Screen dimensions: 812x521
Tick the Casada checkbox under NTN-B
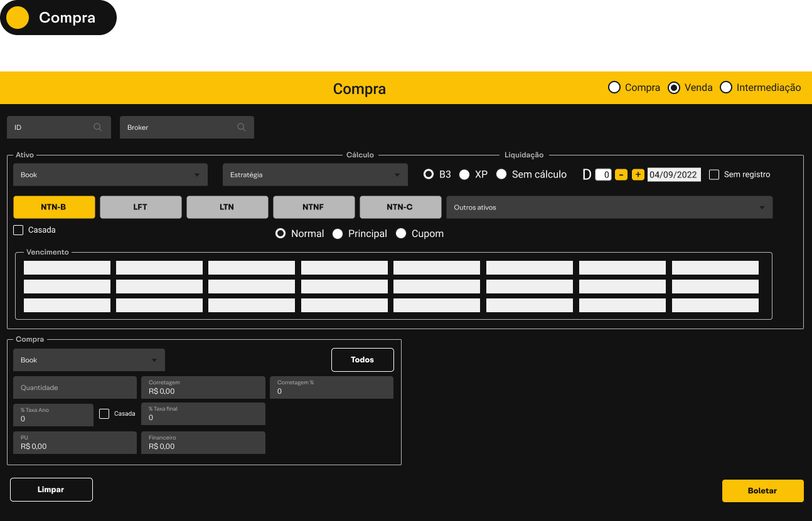(x=18, y=230)
